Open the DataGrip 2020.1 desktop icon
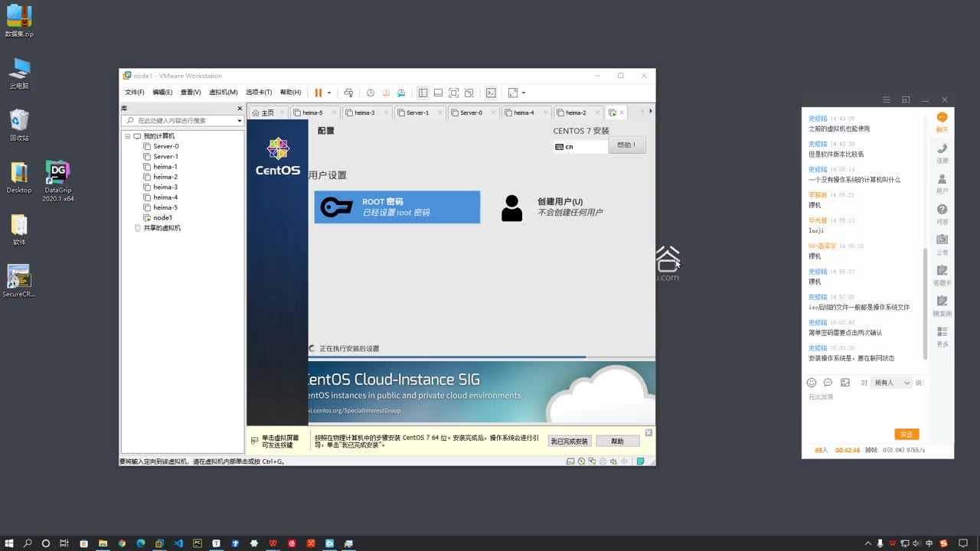This screenshot has width=980, height=551. [x=57, y=181]
